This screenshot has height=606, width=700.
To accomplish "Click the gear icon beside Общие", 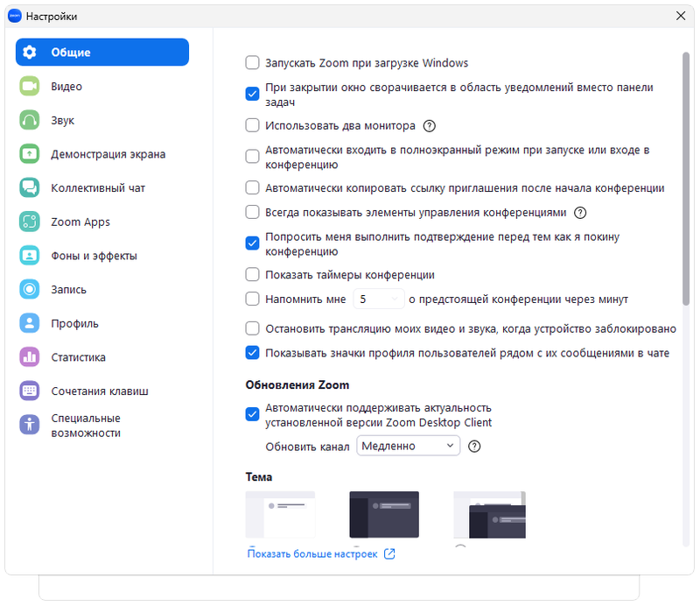I will pos(30,53).
